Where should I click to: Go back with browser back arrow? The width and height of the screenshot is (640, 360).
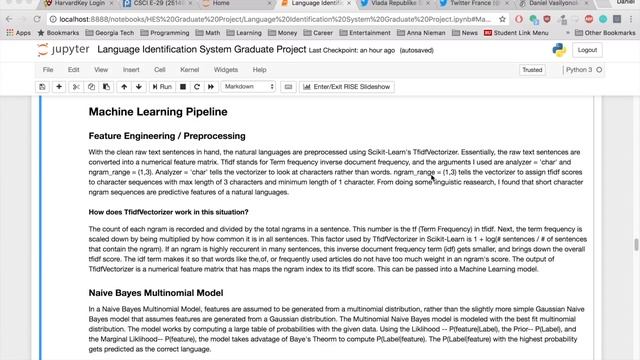(9, 19)
